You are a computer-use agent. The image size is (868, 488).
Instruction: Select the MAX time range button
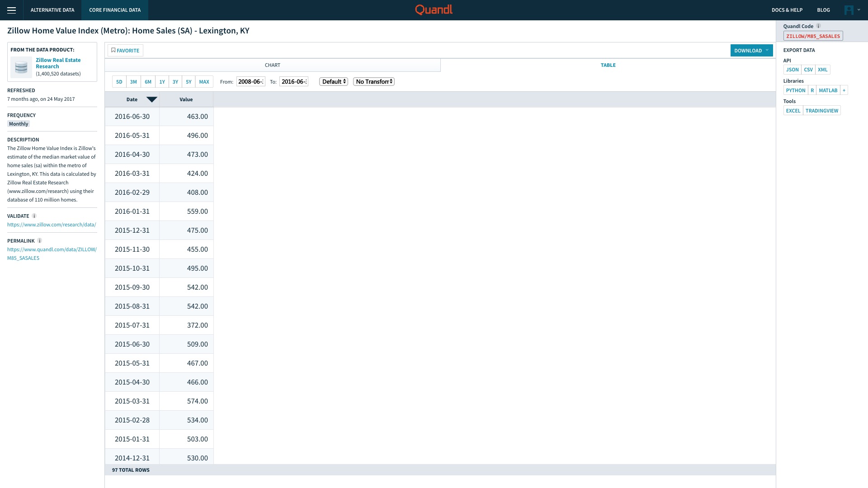click(x=204, y=82)
